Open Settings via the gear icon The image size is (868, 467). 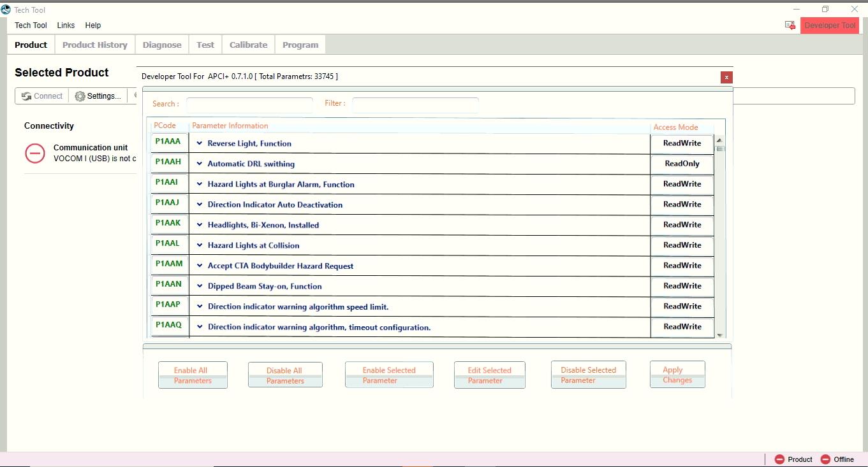[x=80, y=96]
